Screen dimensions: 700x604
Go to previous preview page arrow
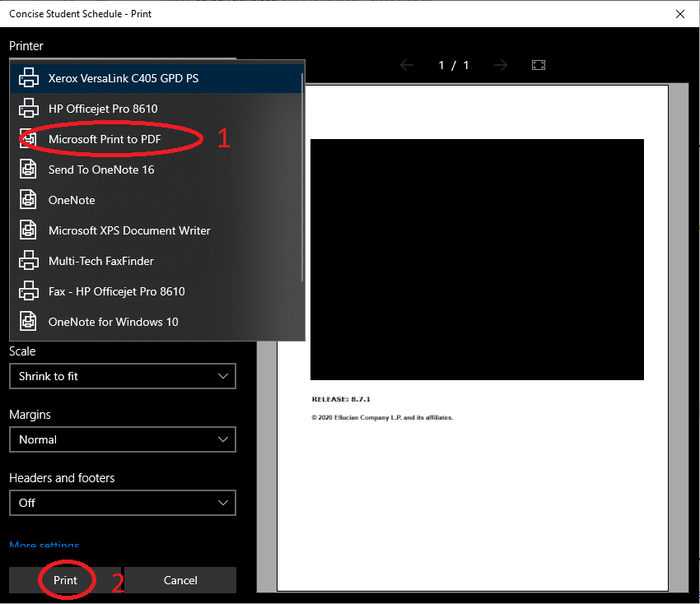click(406, 65)
